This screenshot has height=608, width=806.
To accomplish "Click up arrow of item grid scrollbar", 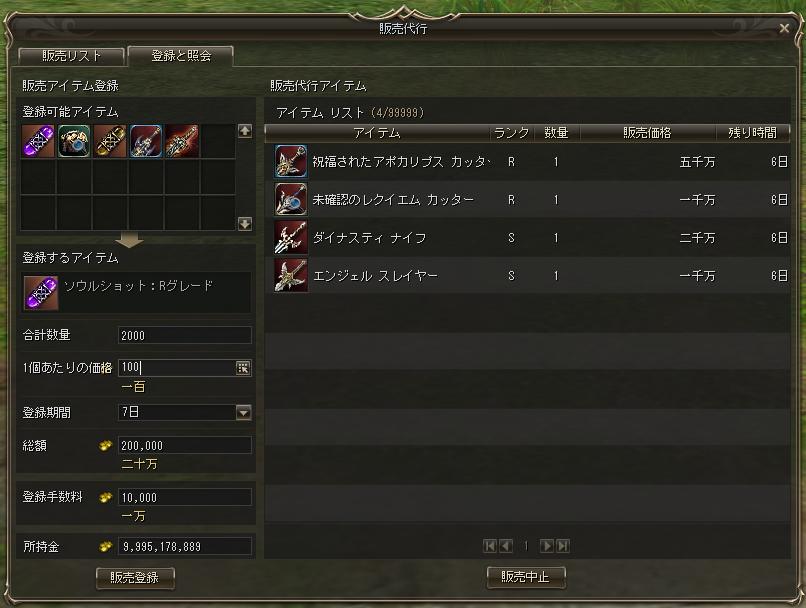I will point(245,131).
